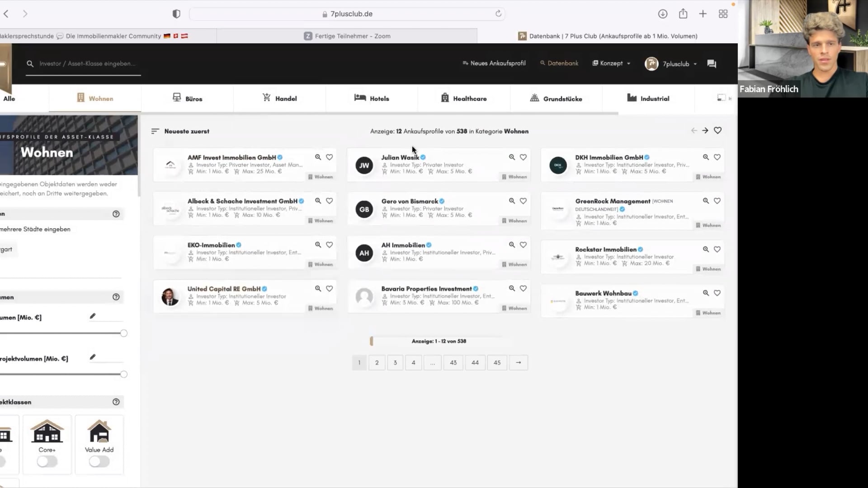Click the Core+ house icon
The image size is (868, 488).
(x=47, y=431)
